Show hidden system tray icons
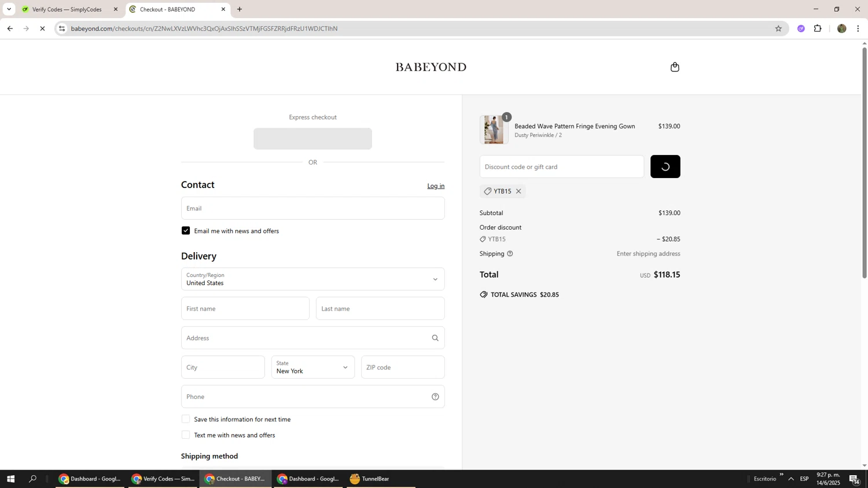 click(791, 479)
